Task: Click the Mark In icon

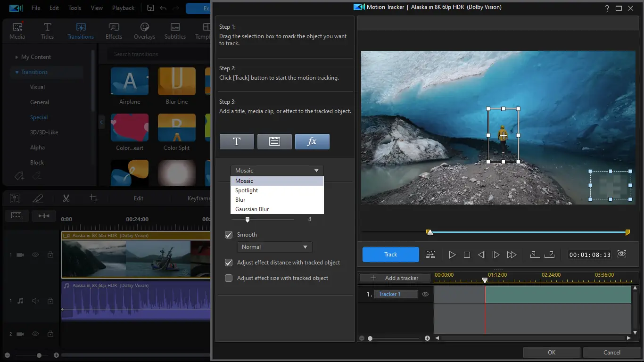Action: click(x=535, y=255)
